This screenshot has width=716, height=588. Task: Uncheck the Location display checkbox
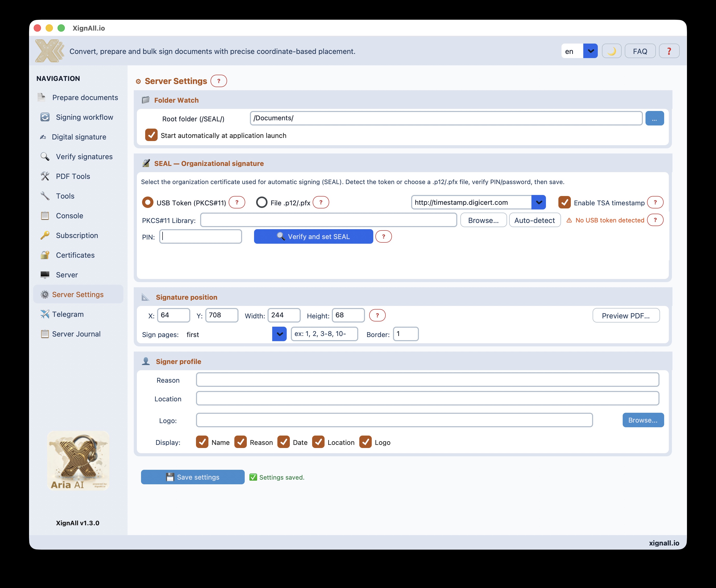(318, 442)
